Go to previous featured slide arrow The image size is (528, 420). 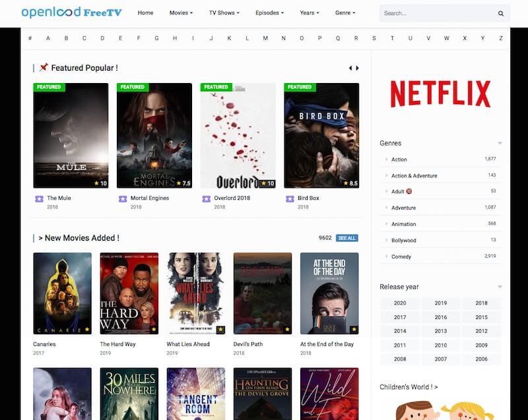350,68
